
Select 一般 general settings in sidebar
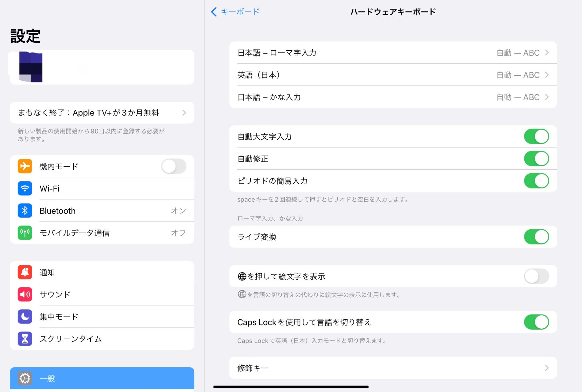[102, 378]
